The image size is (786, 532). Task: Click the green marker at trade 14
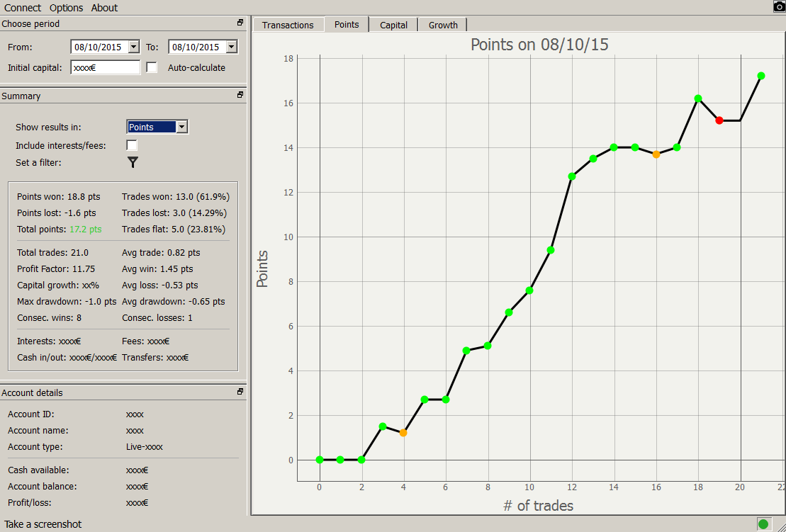click(x=614, y=147)
